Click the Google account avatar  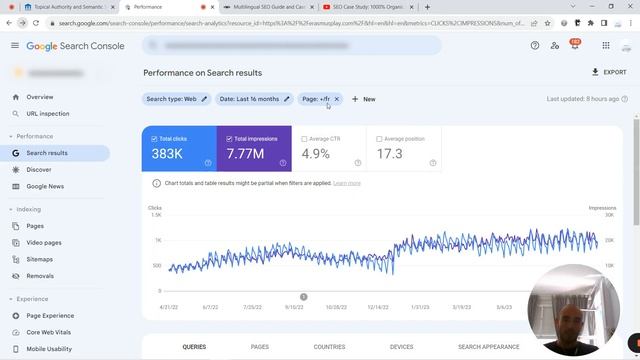(x=626, y=46)
